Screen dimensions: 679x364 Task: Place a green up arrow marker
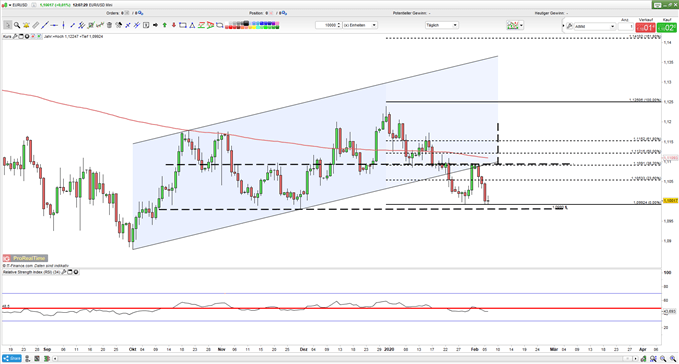165,25
